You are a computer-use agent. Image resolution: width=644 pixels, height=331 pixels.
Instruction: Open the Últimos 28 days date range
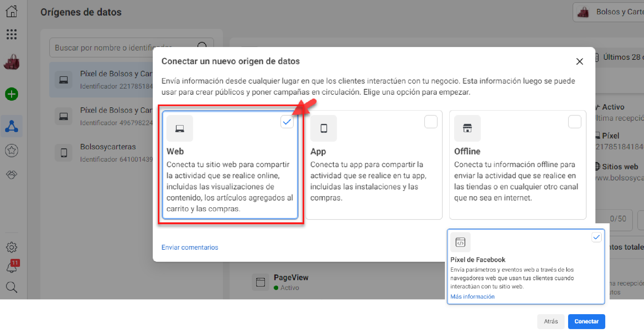coord(619,57)
